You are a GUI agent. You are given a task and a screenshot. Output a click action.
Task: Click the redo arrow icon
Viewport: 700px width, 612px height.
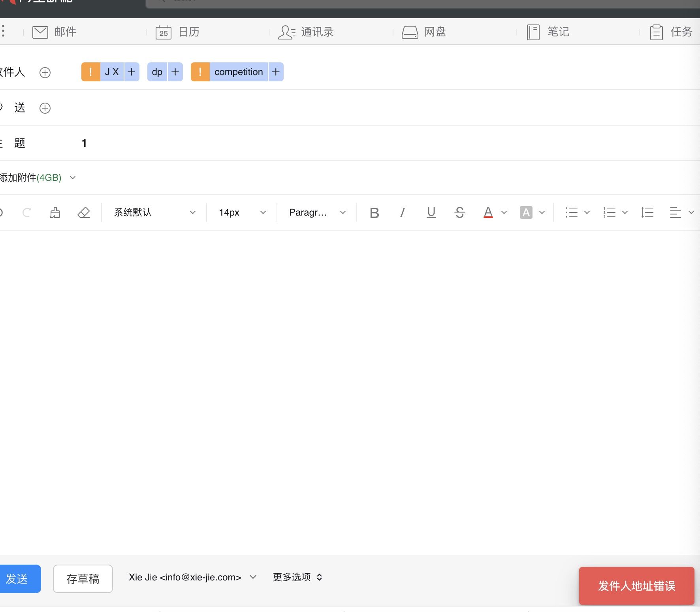coord(27,213)
